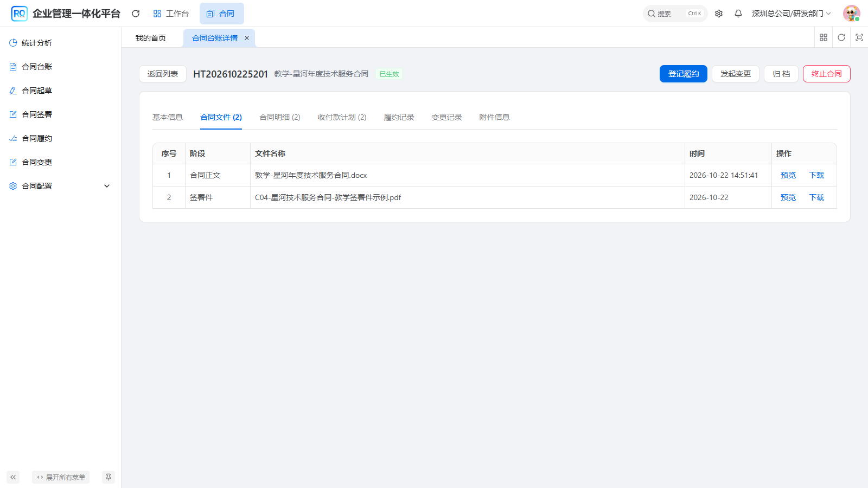Expand the 合同配置 chevron arrow
868x488 pixels.
tap(107, 186)
